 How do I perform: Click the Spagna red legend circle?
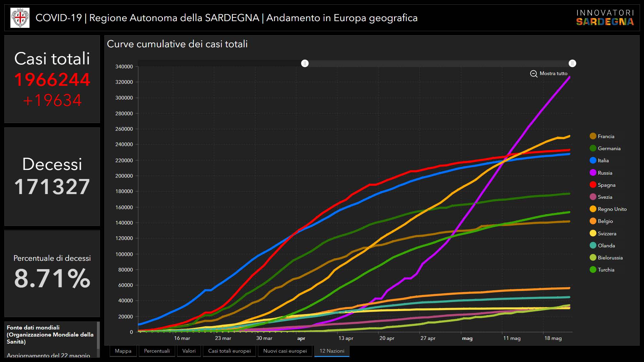[593, 185]
